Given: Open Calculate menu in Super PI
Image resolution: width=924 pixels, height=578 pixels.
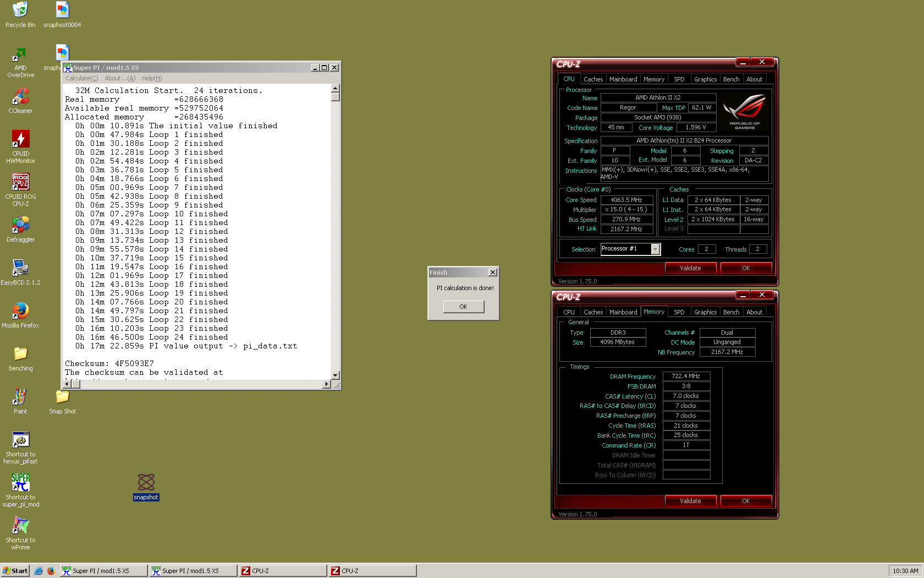Looking at the screenshot, I should 82,78.
